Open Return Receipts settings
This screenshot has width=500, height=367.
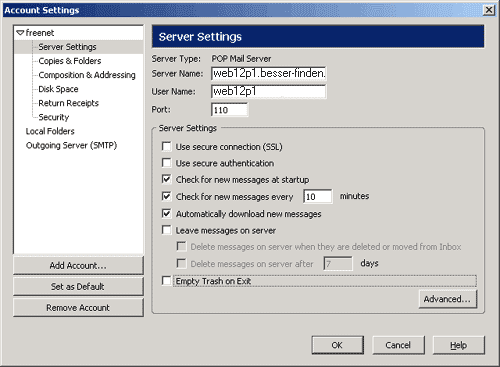pyautogui.click(x=69, y=103)
